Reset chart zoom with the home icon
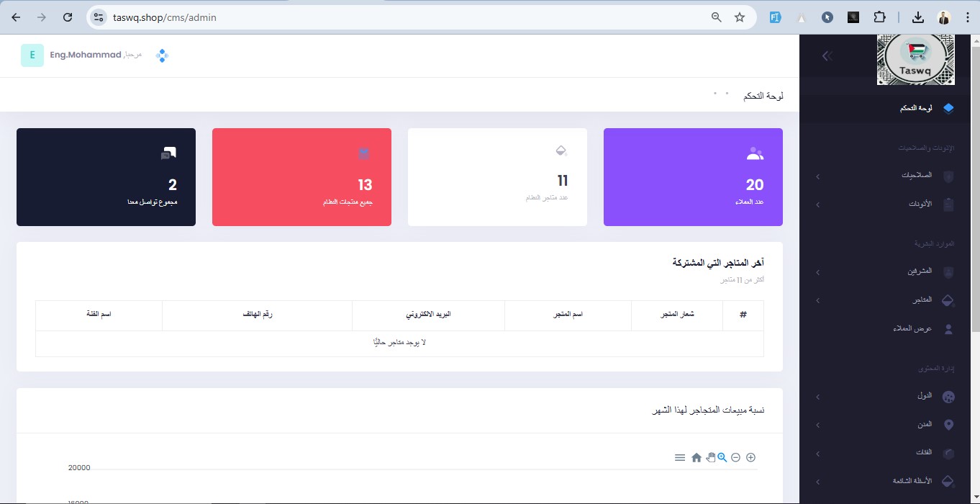Image resolution: width=980 pixels, height=504 pixels. tap(696, 457)
